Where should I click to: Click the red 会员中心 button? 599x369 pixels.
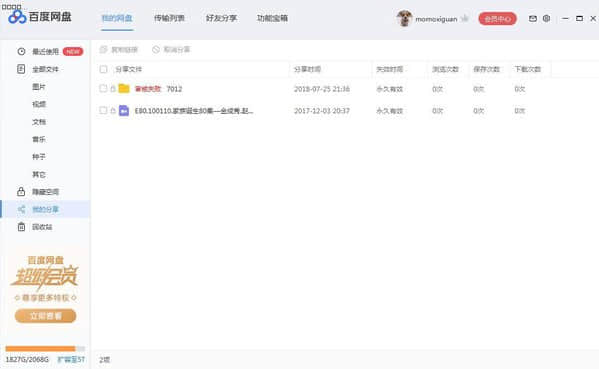click(x=497, y=19)
